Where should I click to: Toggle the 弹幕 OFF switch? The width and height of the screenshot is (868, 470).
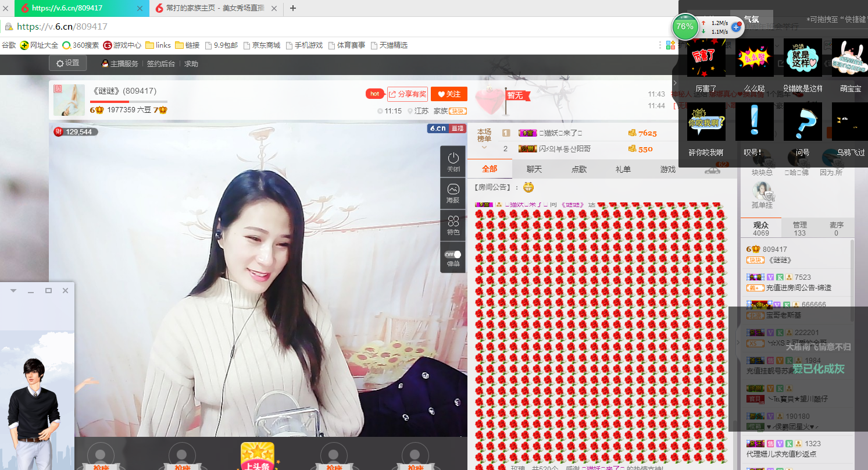(x=453, y=254)
